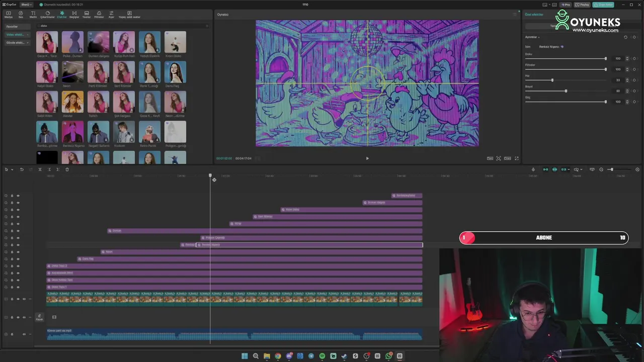Adjust the Hız speed slider
Viewport: 644px width, 362px height.
point(566,80)
